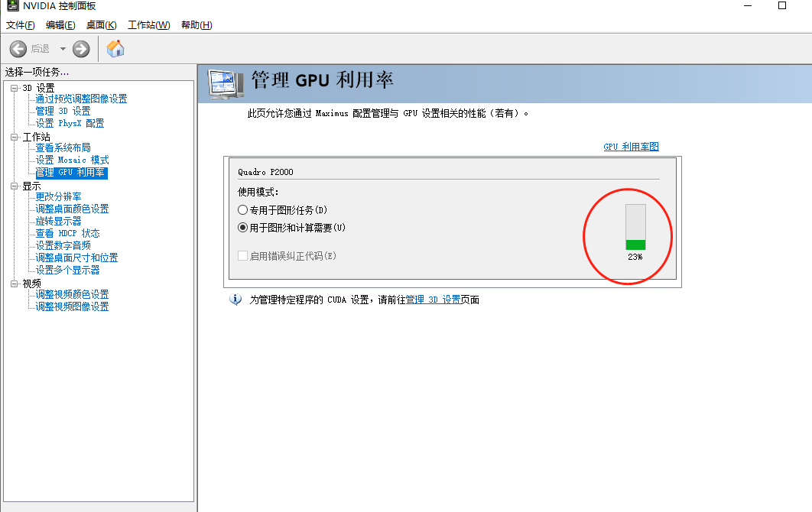
Task: Open the 桌面(K) menu
Action: click(x=102, y=25)
